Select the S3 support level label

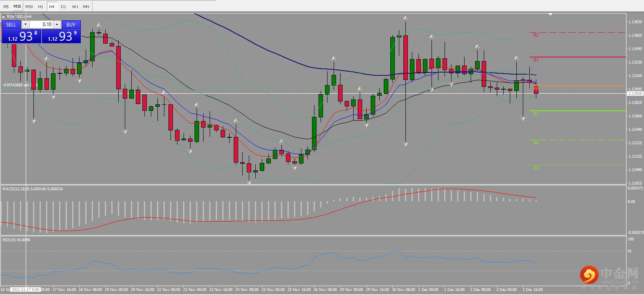[x=536, y=167]
